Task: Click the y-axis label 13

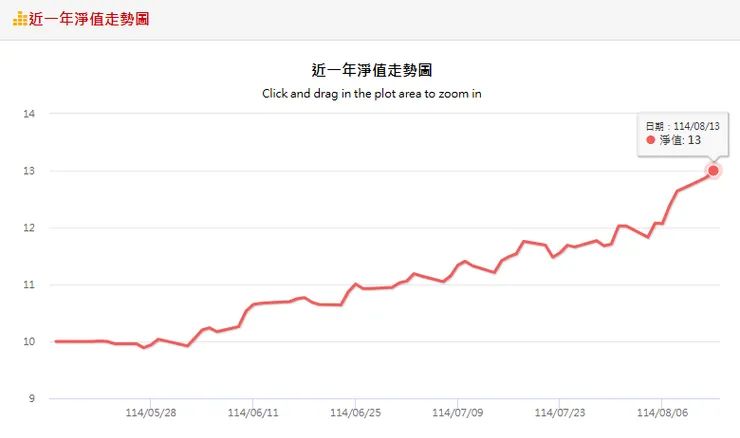Action: click(29, 171)
